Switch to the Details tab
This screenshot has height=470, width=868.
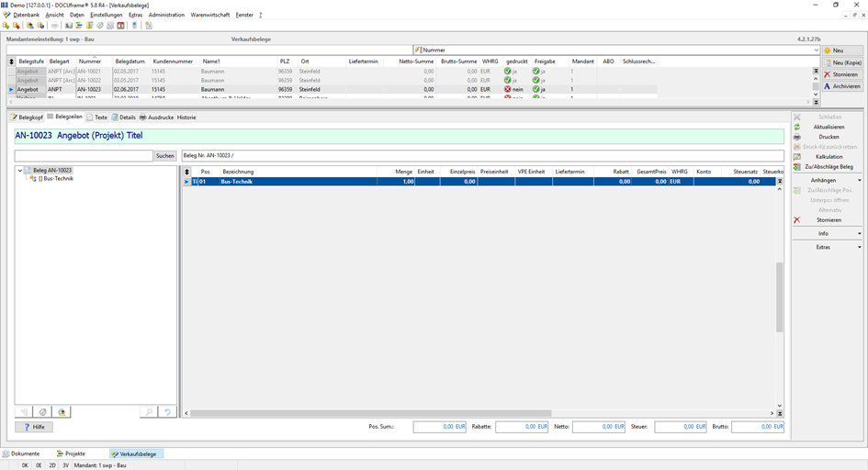[x=123, y=117]
